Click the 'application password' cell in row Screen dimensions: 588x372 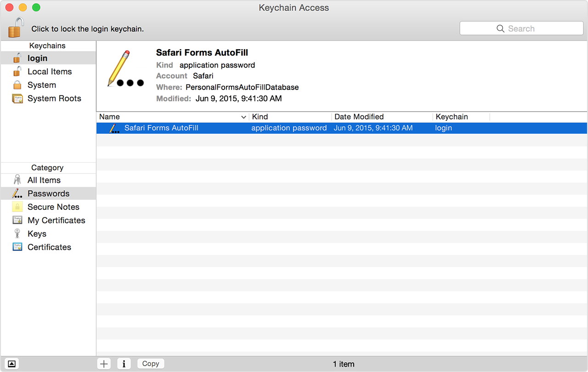coord(289,128)
